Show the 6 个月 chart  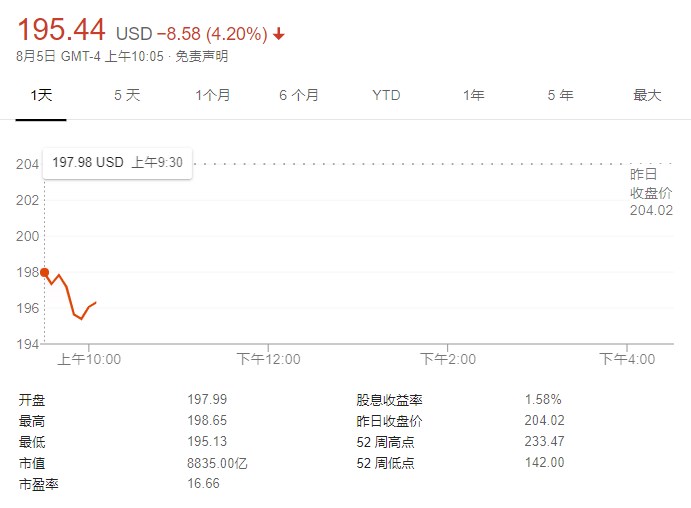[x=299, y=96]
